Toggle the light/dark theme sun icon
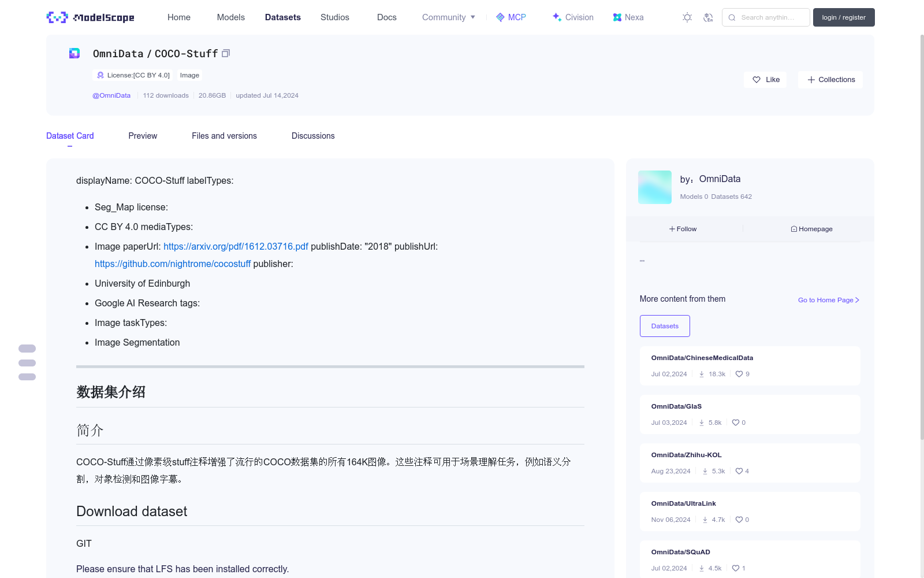Viewport: 924px width, 578px height. [x=687, y=17]
